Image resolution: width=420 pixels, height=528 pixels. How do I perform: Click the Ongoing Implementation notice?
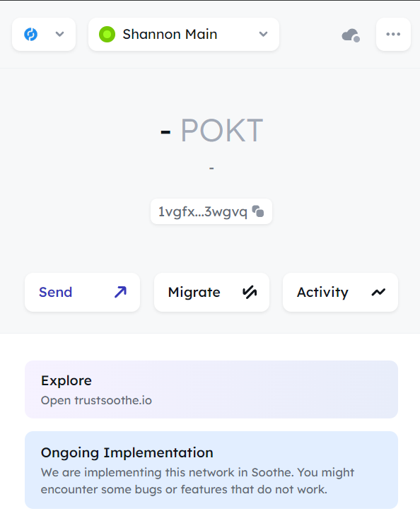(x=211, y=470)
